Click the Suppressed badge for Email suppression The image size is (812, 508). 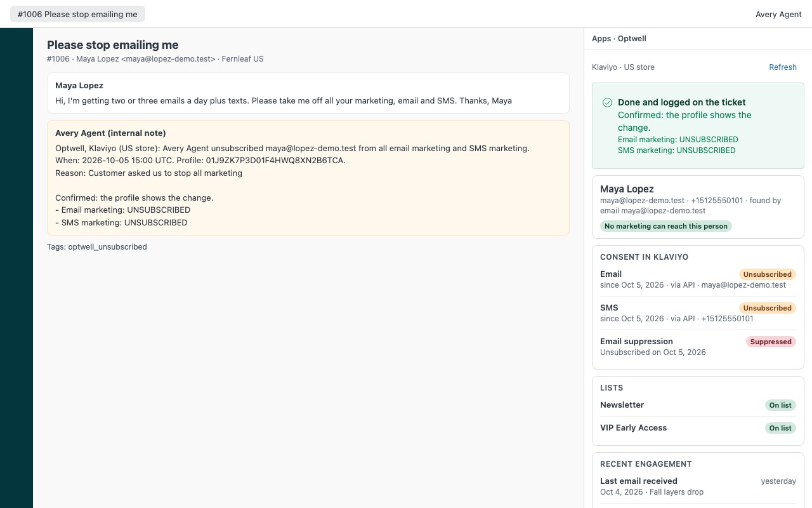tap(771, 342)
